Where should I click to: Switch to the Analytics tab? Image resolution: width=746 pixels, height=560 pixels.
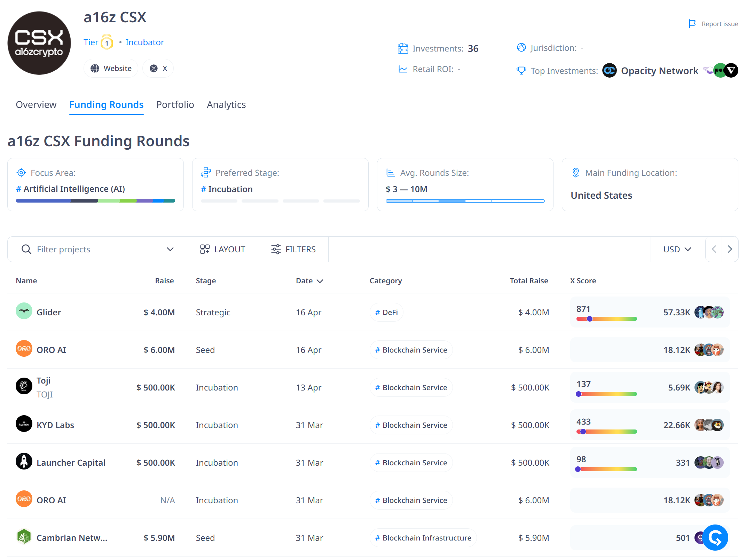point(226,104)
